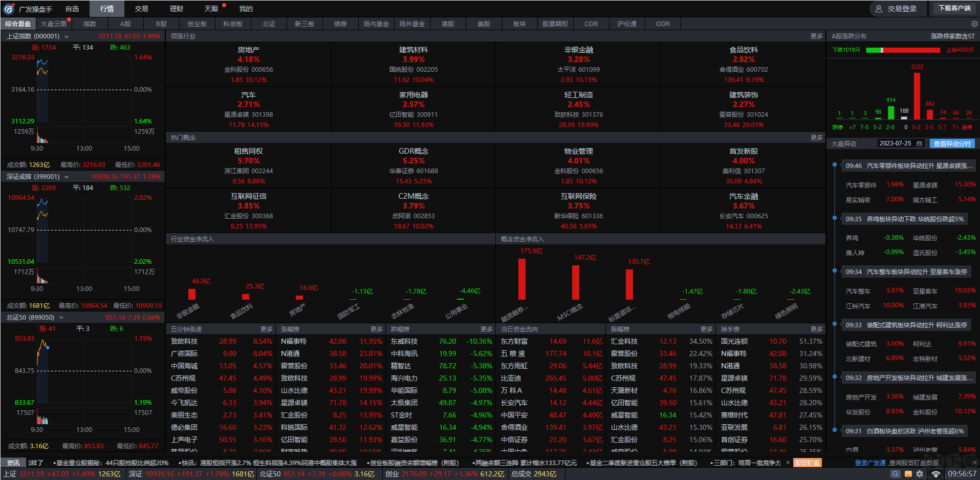Select 致欧科技 row in 五分钟涨速
Viewport: 980px width, 480px height.
coord(222,342)
